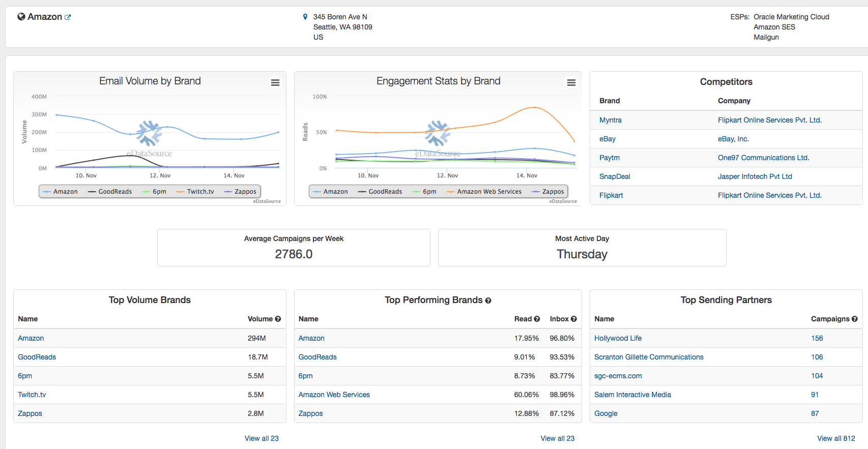Toggle 6pm series in Engagement Stats legend
Viewport: 868px width, 449px height.
[424, 192]
